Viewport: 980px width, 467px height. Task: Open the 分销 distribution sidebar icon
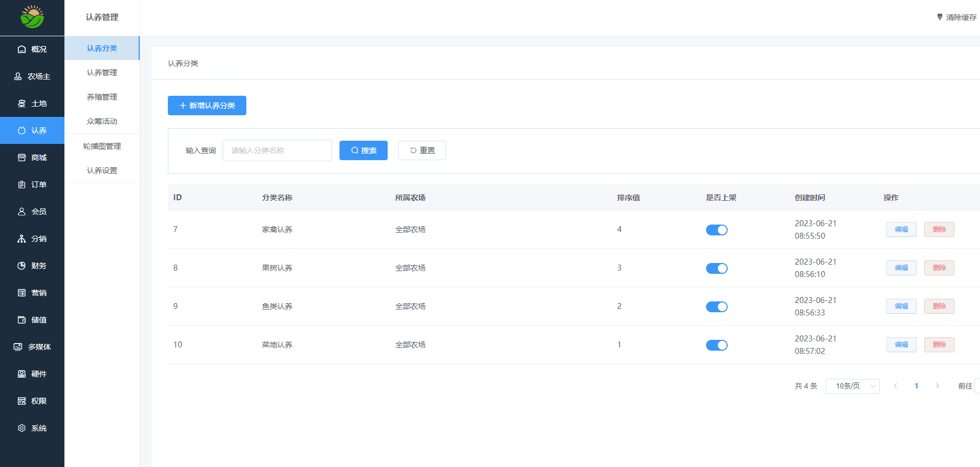[x=22, y=239]
